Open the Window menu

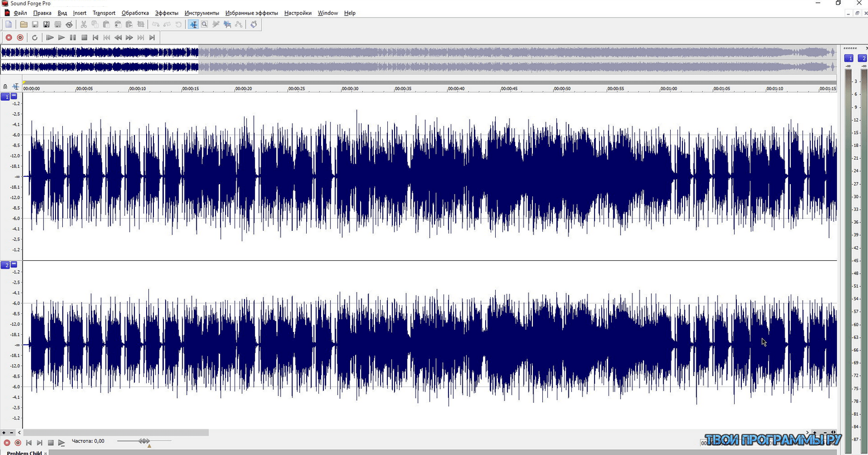click(328, 13)
